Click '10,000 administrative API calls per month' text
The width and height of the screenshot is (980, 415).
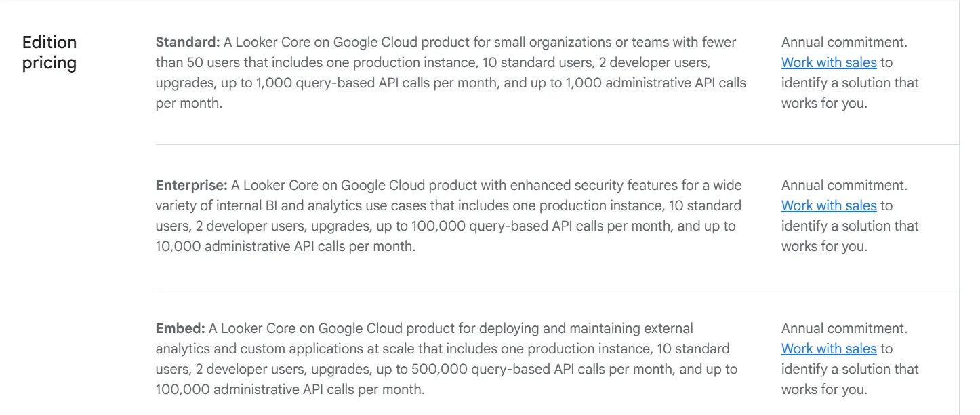coord(286,246)
